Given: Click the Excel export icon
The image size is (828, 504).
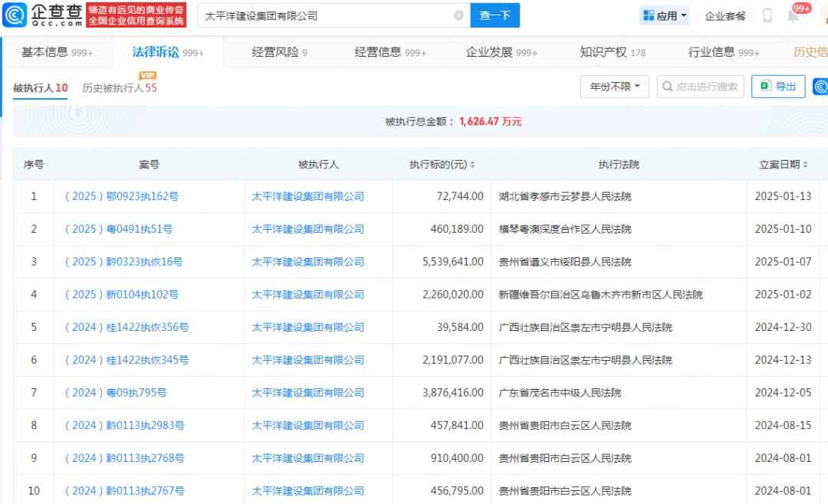Looking at the screenshot, I should coord(764,87).
